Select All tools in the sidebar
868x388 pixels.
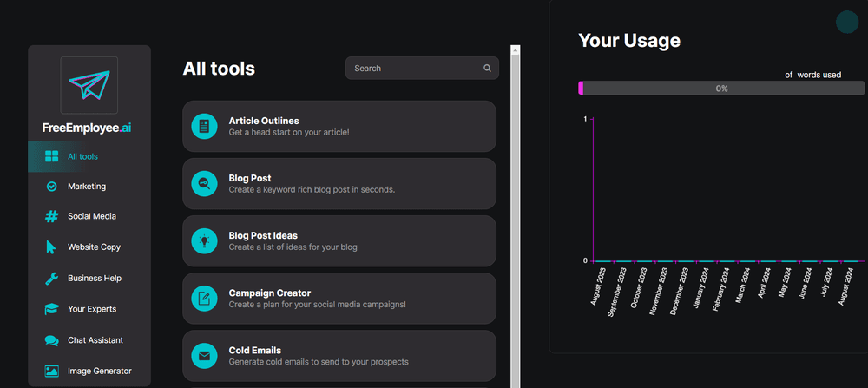coord(82,157)
